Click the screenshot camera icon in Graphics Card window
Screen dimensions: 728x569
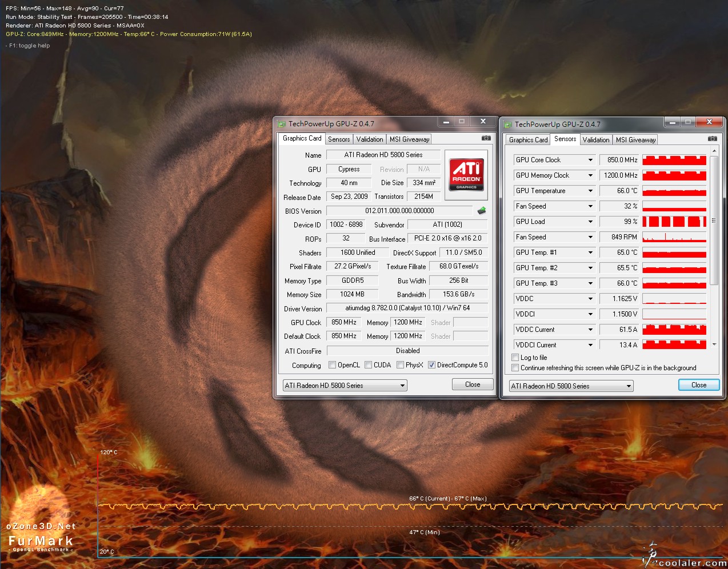(x=486, y=138)
